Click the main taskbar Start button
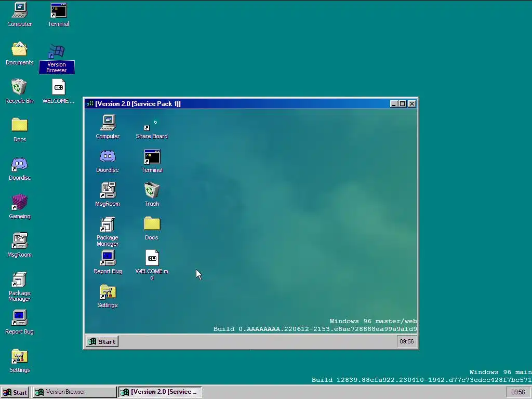Screen dimensions: 532x399 (x=15, y=392)
